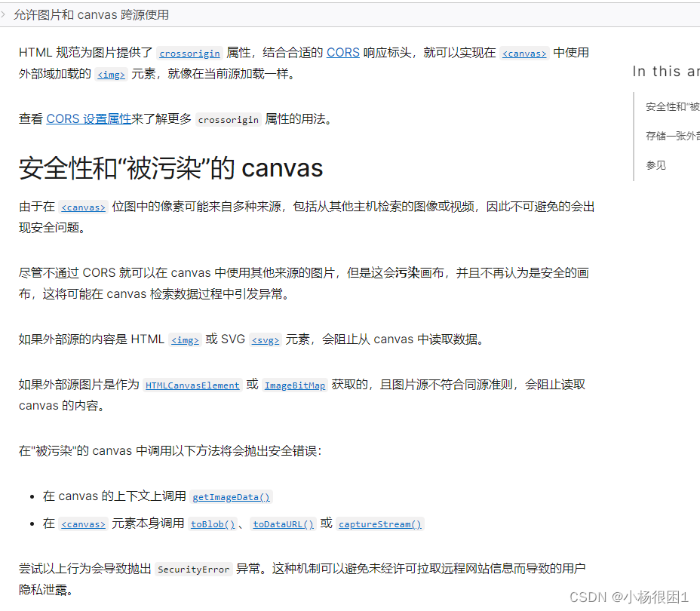Open the ImageBitmap reference link
Screen dimensions: 700x611
[x=293, y=385]
